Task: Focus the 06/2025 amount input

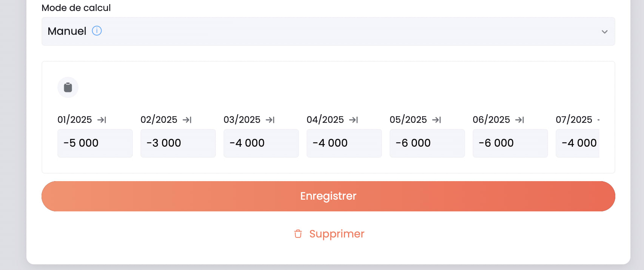Action: (x=510, y=143)
